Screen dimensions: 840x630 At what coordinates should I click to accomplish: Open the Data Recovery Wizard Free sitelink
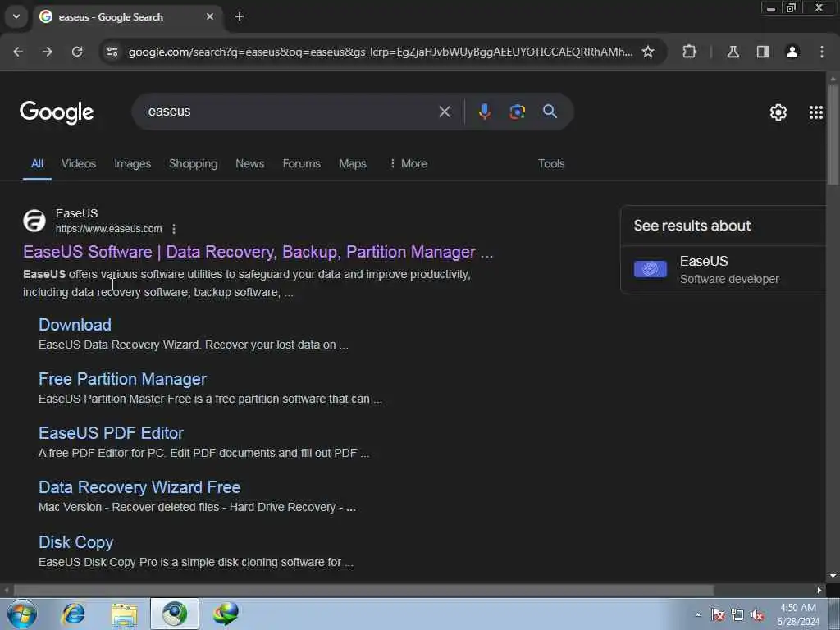pos(139,487)
